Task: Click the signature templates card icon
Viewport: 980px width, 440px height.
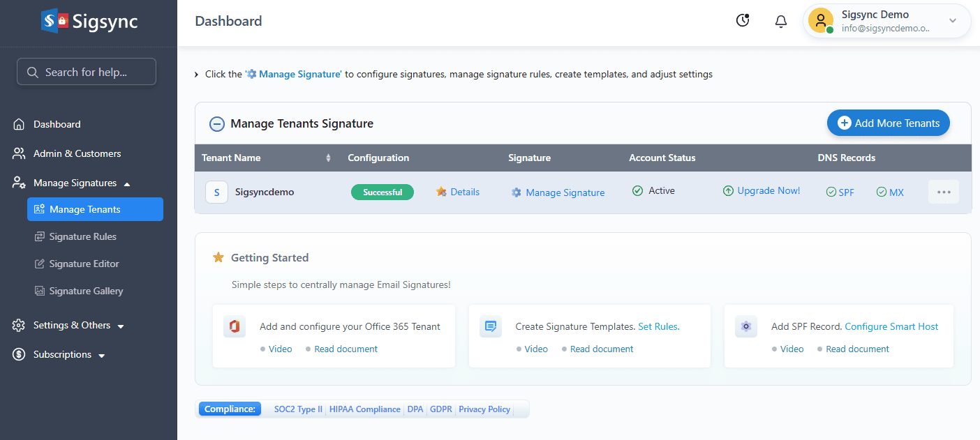Action: point(491,326)
